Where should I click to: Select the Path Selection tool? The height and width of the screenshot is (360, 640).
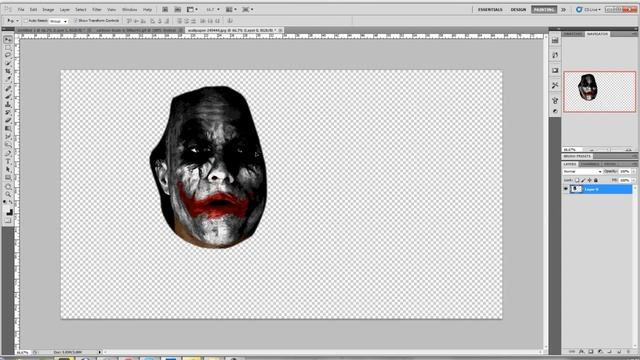coord(8,170)
